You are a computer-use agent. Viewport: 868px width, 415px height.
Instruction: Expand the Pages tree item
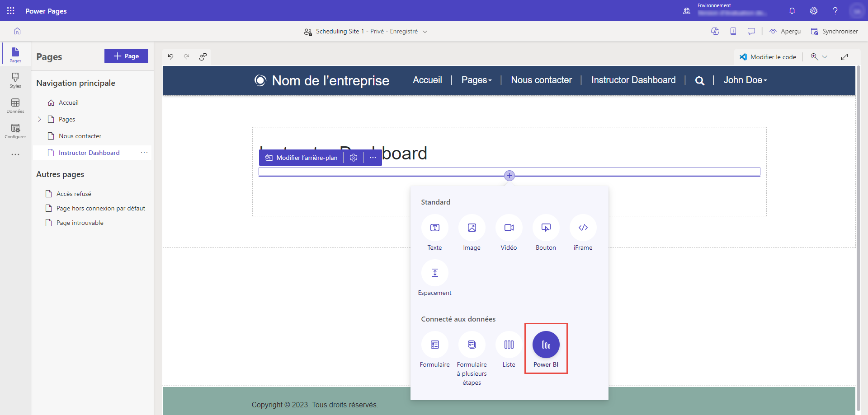[x=39, y=119]
